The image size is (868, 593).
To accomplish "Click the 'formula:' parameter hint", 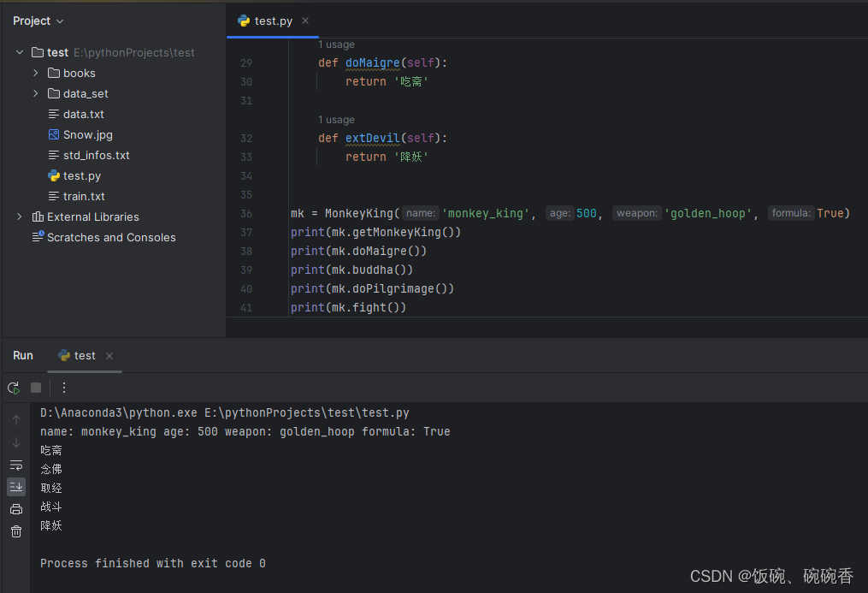I will click(x=791, y=213).
